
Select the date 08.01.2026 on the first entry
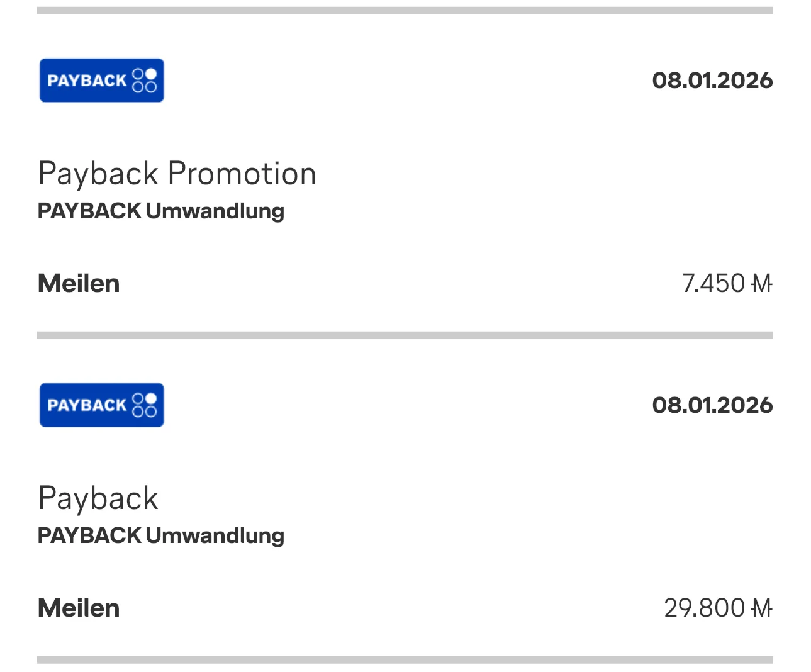pyautogui.click(x=712, y=80)
